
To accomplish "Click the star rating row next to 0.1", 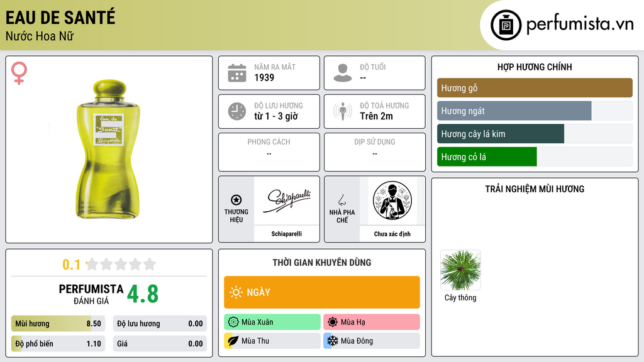I will coord(121,264).
